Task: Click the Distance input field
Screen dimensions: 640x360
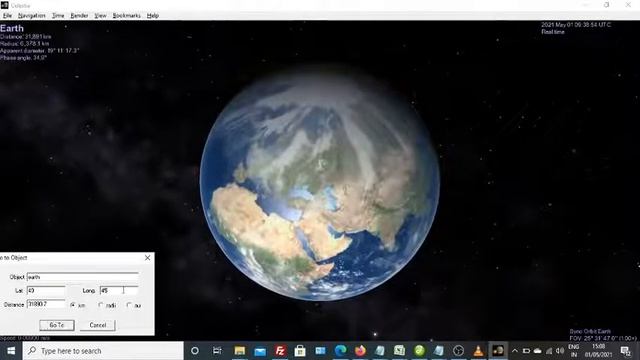Action: [46, 304]
